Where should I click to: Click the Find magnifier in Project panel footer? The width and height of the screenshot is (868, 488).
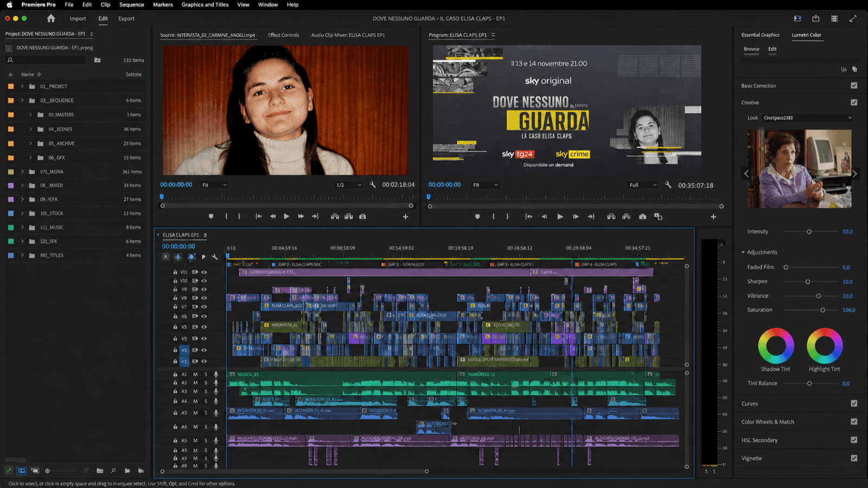[x=113, y=471]
